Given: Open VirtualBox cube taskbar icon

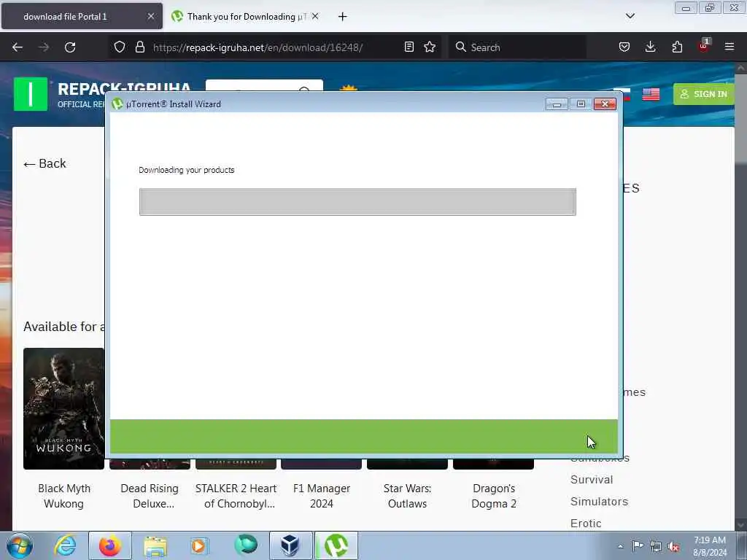Looking at the screenshot, I should pyautogui.click(x=290, y=545).
